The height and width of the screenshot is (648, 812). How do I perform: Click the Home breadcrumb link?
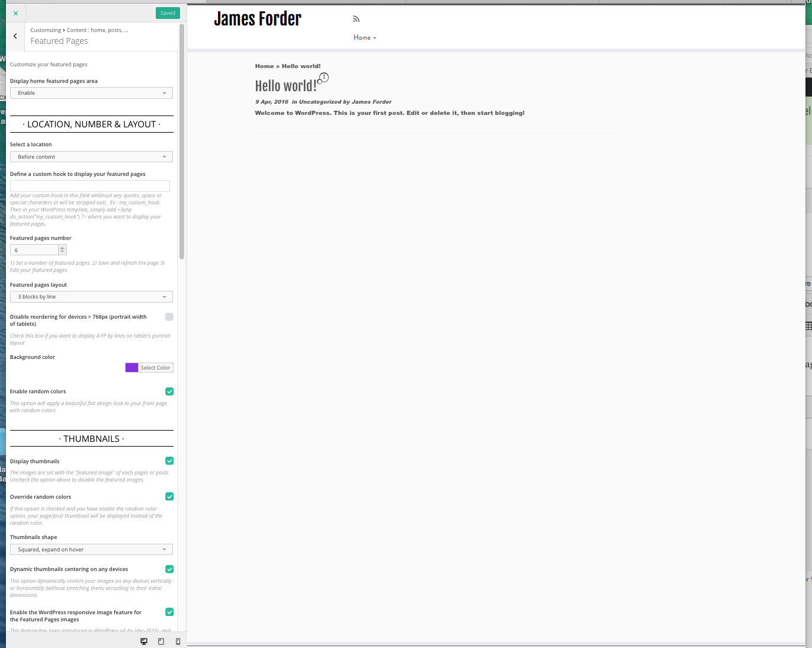(264, 66)
